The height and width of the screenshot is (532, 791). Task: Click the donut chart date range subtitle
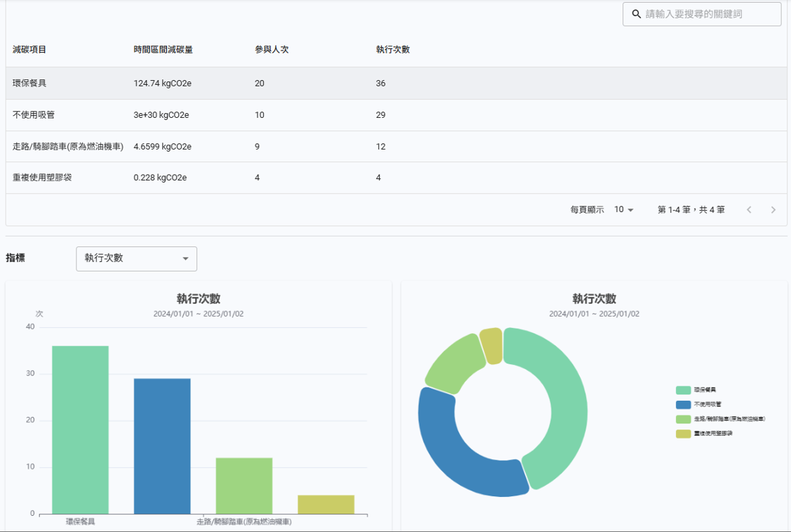click(594, 314)
